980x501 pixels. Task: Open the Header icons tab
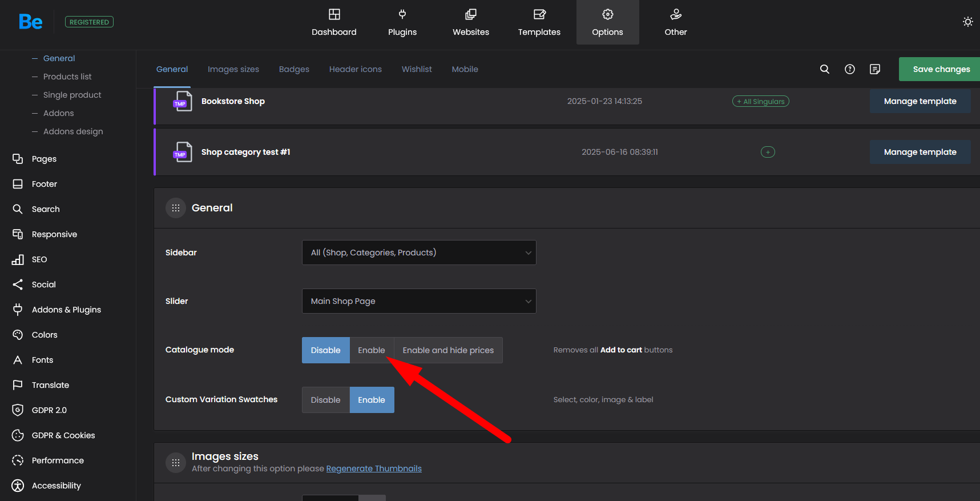tap(355, 69)
